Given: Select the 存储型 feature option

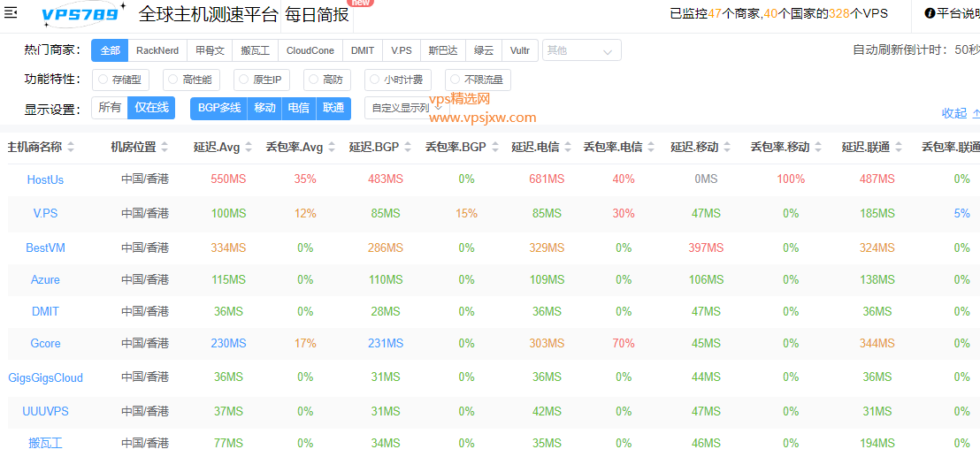Looking at the screenshot, I should click(x=120, y=80).
